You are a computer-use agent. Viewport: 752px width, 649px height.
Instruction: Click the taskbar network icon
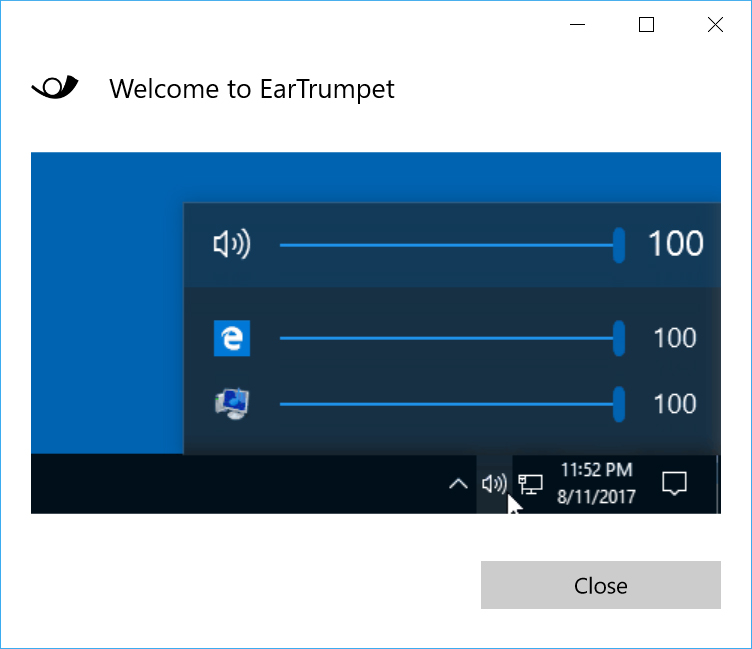[x=530, y=484]
